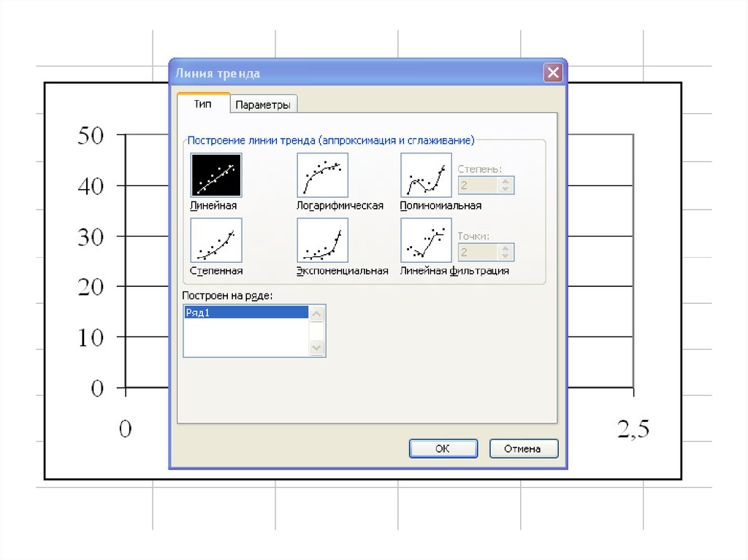Pick the Polynomial trendline icon
The image size is (748, 560).
click(x=426, y=175)
